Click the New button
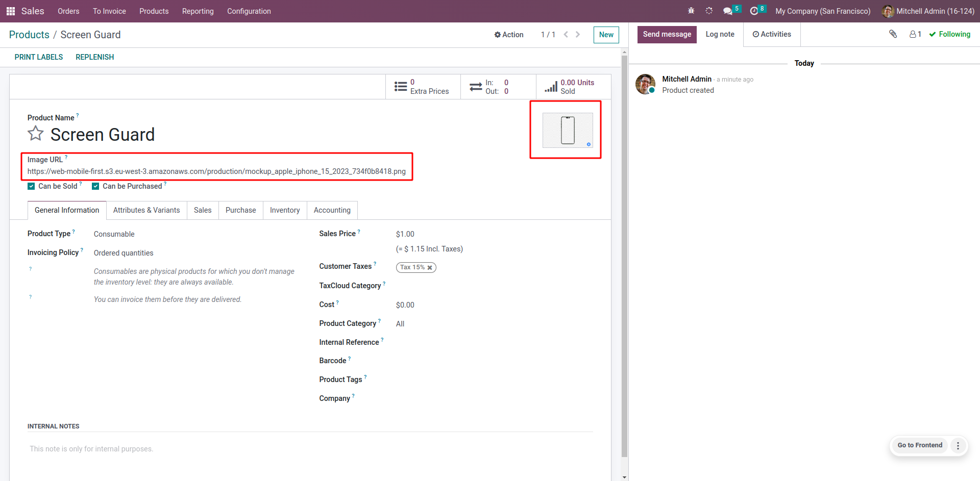The width and height of the screenshot is (980, 481). pos(606,35)
